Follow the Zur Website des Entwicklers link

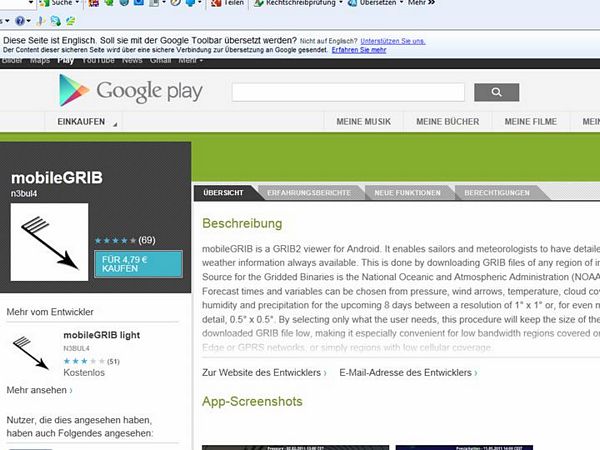pos(263,373)
